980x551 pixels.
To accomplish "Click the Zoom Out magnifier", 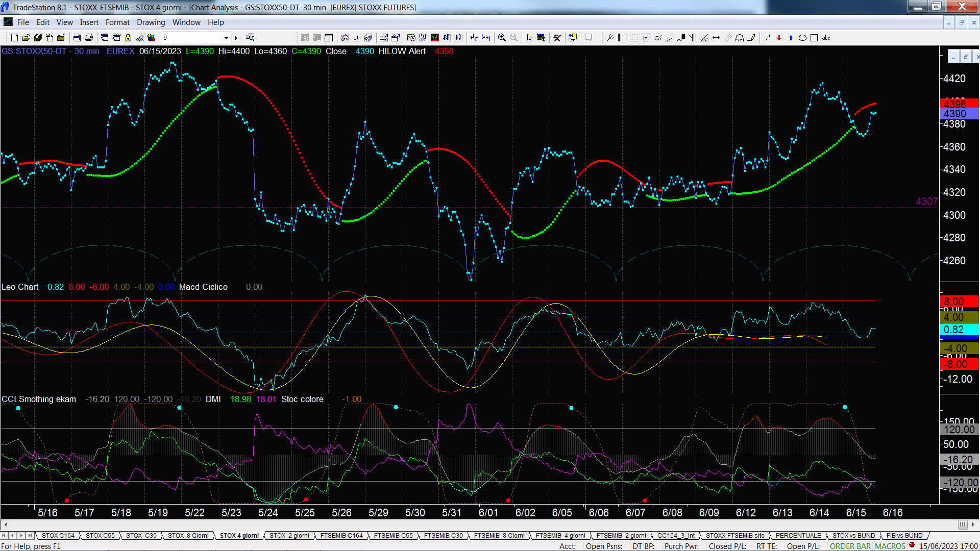I will click(513, 38).
